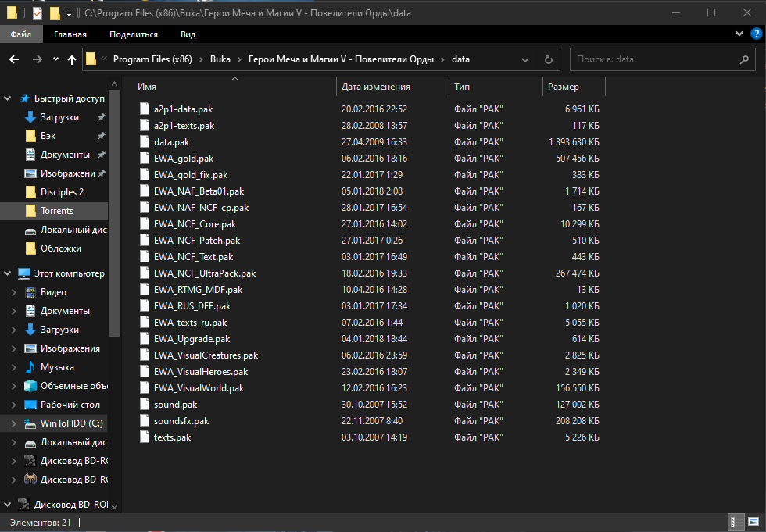Expand Видео in navigation tree

point(14,292)
